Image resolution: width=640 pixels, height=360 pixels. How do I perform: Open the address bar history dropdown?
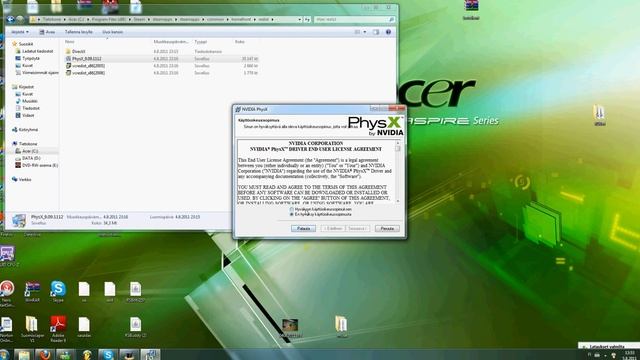(x=300, y=19)
